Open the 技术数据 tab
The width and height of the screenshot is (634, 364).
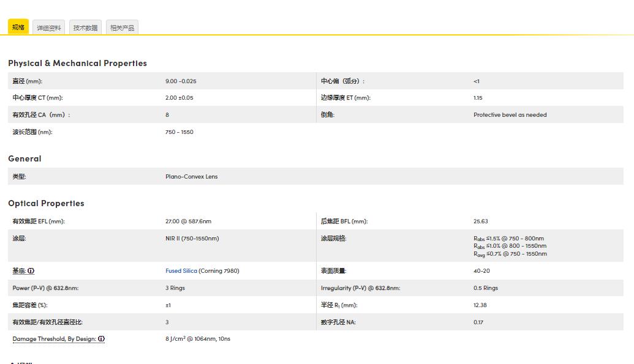point(85,28)
